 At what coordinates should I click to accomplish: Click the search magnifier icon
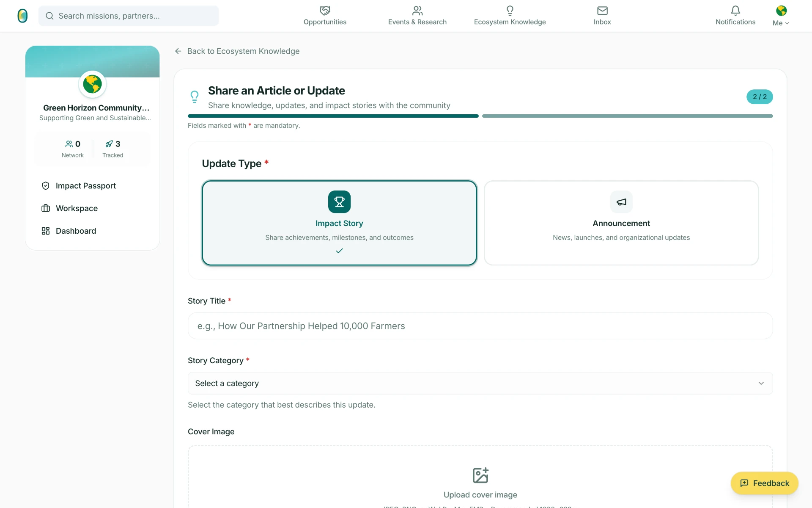pyautogui.click(x=49, y=16)
